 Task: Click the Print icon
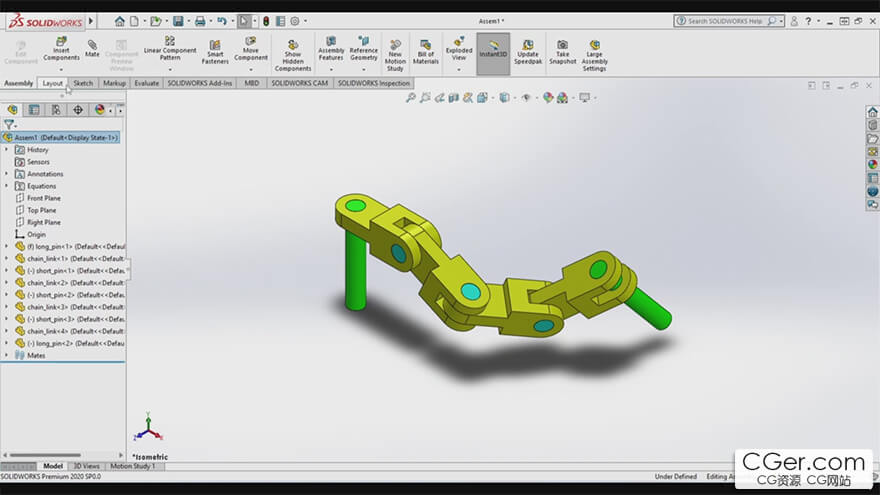click(200, 21)
